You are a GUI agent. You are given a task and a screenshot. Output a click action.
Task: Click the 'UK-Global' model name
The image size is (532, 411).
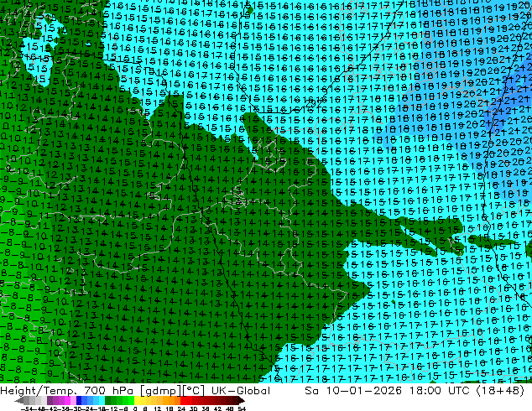241,391
